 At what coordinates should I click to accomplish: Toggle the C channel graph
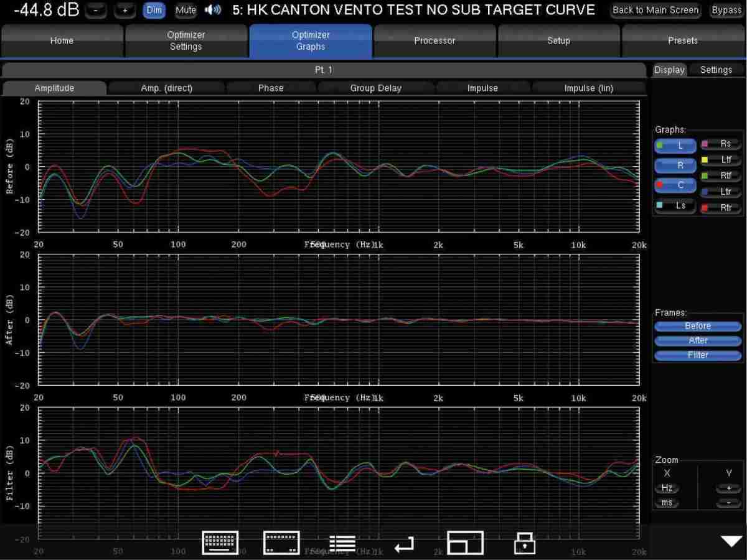pos(675,185)
